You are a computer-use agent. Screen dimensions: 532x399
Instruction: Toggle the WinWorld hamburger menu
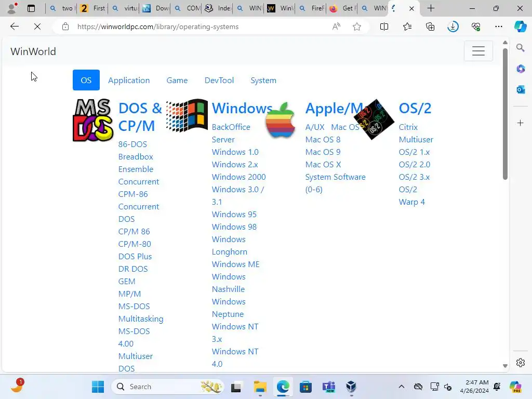478,51
